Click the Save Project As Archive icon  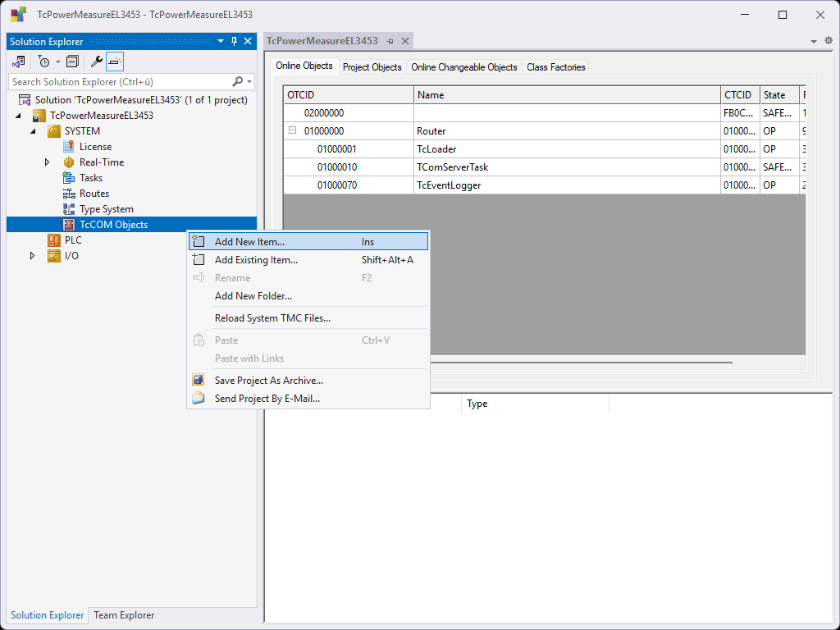[x=198, y=381]
